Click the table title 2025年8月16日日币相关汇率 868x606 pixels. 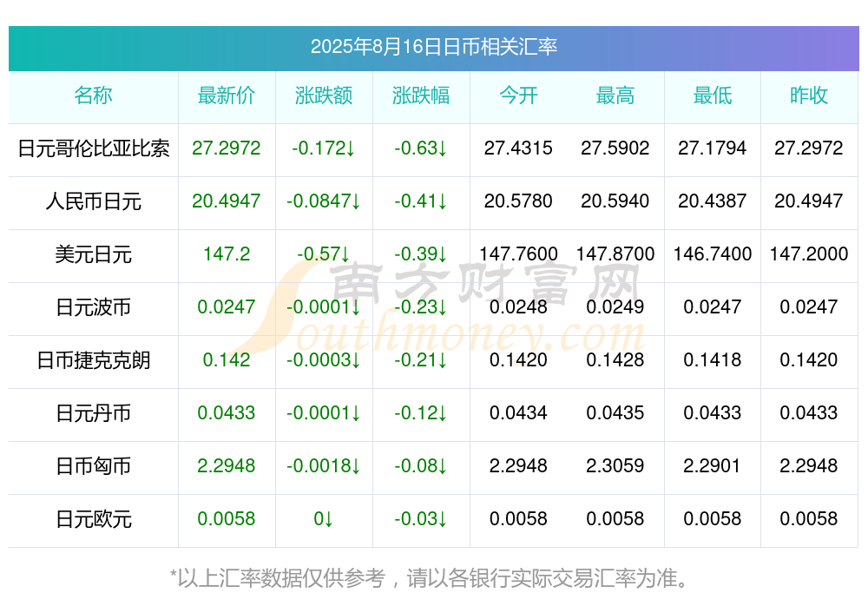[x=434, y=47]
